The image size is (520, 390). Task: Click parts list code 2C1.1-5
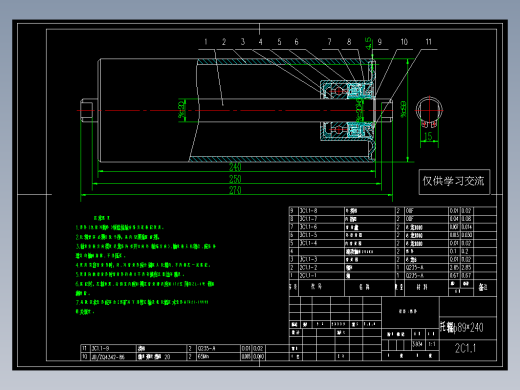point(308,235)
